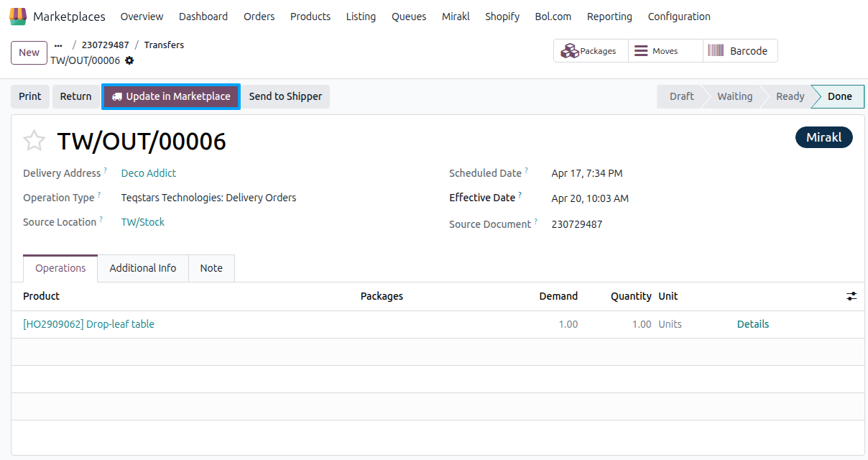This screenshot has width=868, height=460.
Task: Switch to the Additional Info tab
Action: pyautogui.click(x=143, y=268)
